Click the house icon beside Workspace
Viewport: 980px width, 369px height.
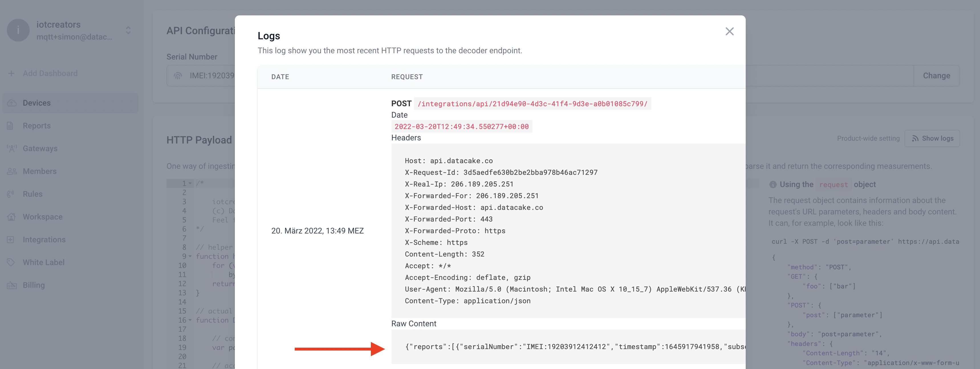point(11,217)
